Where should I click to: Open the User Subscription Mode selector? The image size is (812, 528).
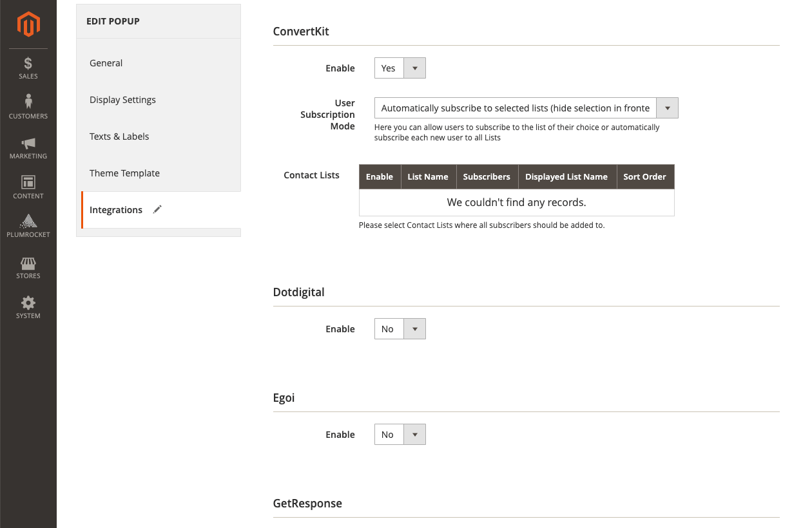coord(667,108)
